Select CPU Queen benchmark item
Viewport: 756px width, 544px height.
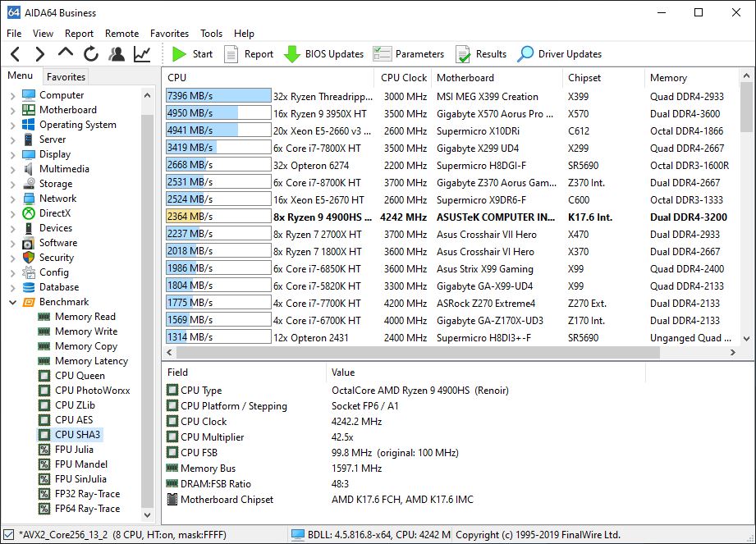point(79,376)
